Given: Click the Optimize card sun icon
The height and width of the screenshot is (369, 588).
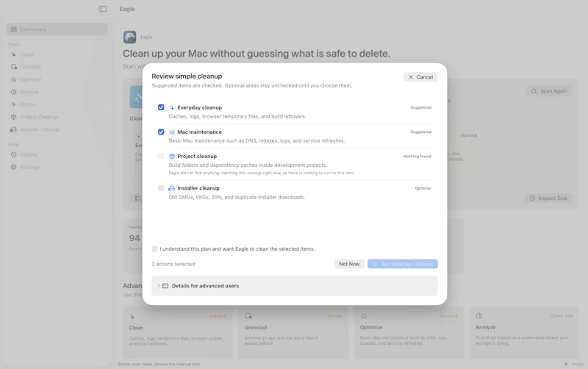Looking at the screenshot, I should coord(364,316).
